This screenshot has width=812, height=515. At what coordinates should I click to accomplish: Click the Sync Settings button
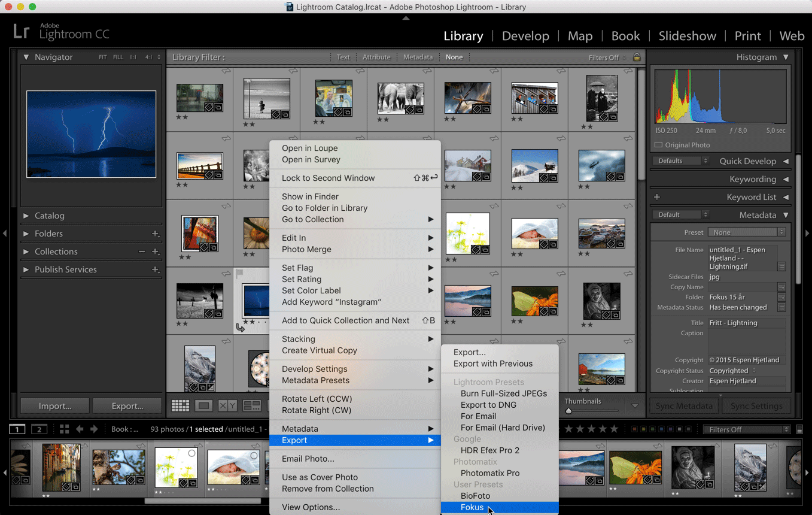pos(756,406)
